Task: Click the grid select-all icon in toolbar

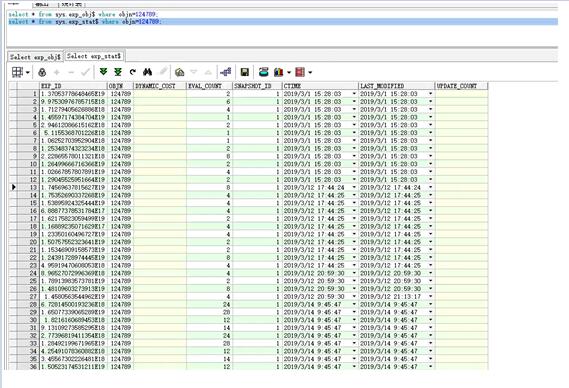Action: [17, 72]
